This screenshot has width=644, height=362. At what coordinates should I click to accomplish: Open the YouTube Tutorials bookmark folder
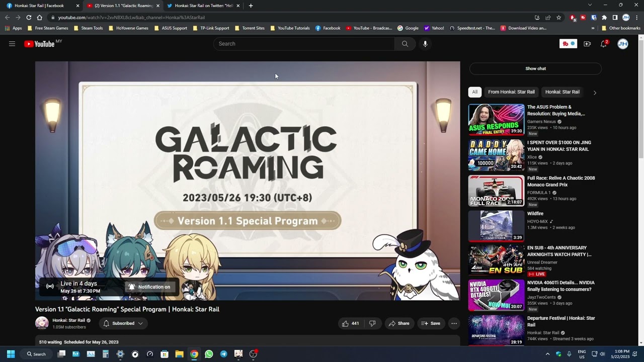(290, 28)
